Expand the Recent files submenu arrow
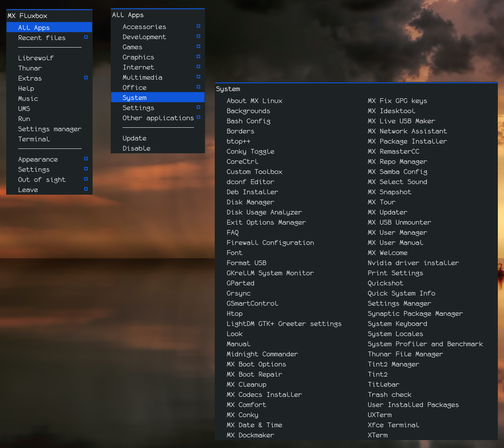The image size is (504, 448). [86, 37]
